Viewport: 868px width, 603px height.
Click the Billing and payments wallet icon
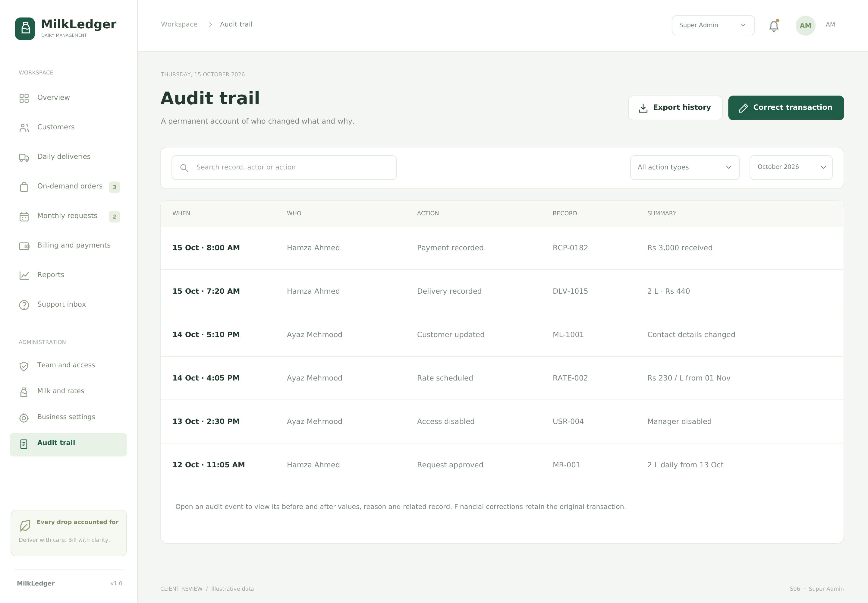click(24, 246)
